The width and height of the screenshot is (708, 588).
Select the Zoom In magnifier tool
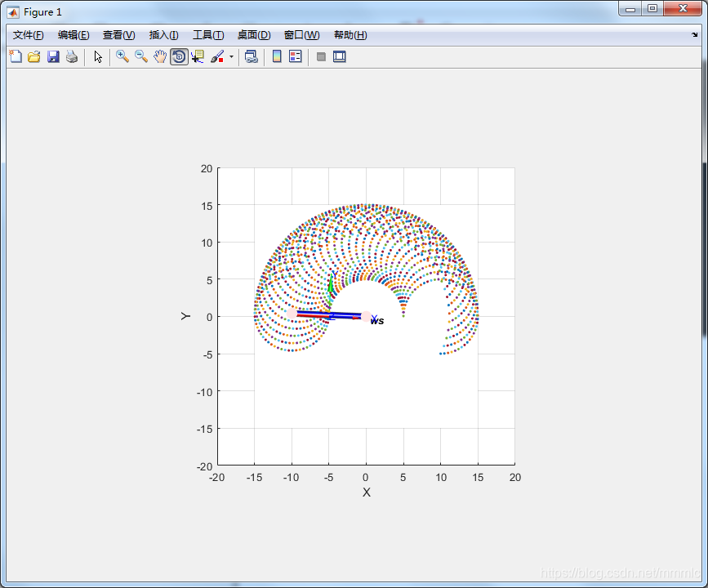(x=121, y=56)
